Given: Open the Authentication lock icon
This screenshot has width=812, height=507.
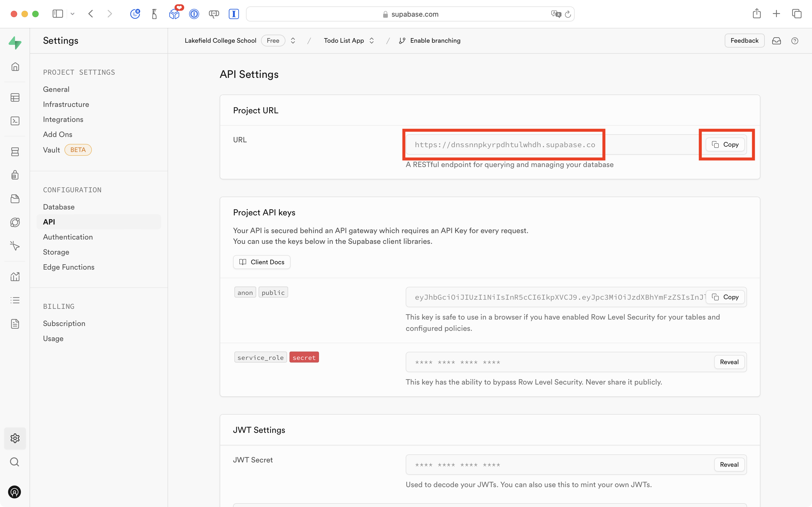Looking at the screenshot, I should coord(15,175).
